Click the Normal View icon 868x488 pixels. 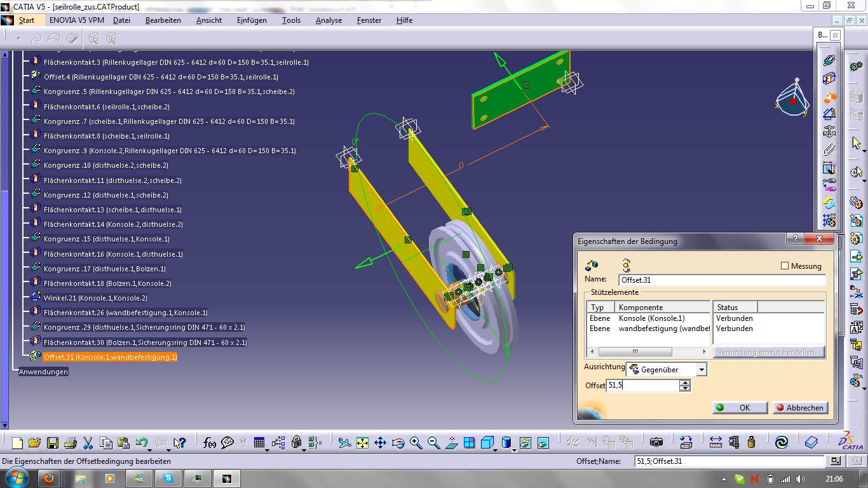[451, 443]
